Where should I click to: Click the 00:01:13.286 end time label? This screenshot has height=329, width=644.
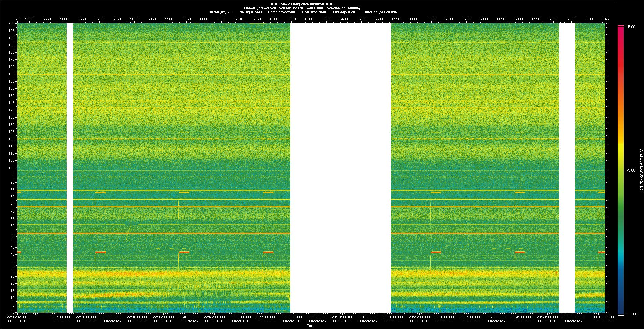605,317
